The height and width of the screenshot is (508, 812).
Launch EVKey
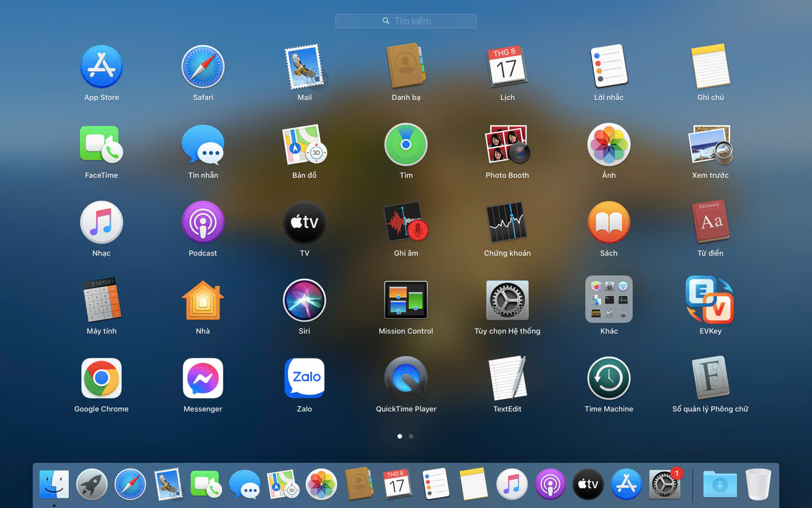point(710,299)
